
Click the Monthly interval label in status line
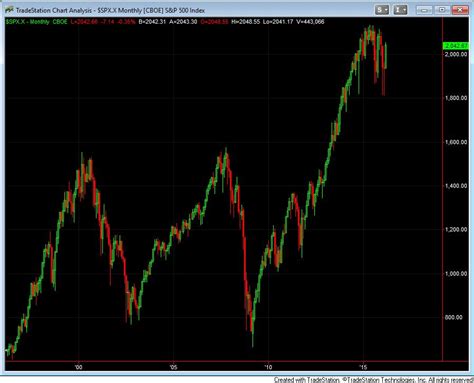(x=40, y=22)
